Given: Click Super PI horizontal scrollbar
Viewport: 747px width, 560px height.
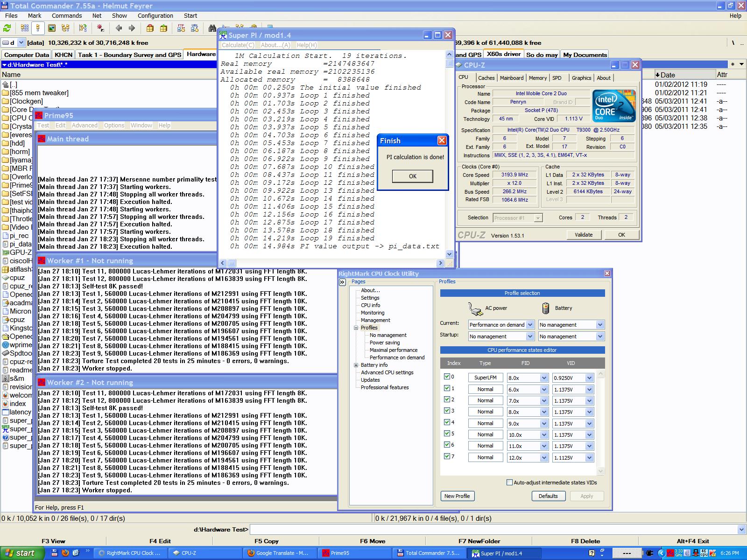Looking at the screenshot, I should tap(332, 263).
